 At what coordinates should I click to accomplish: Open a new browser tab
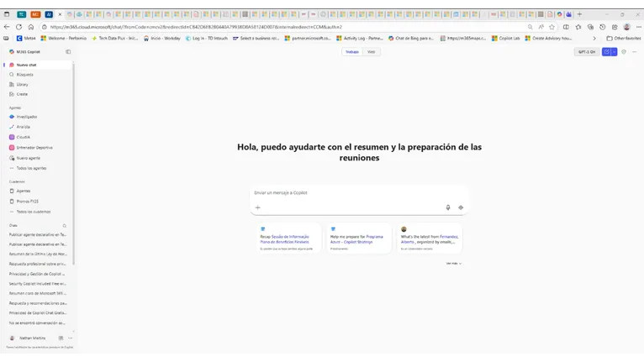pyautogui.click(x=579, y=14)
